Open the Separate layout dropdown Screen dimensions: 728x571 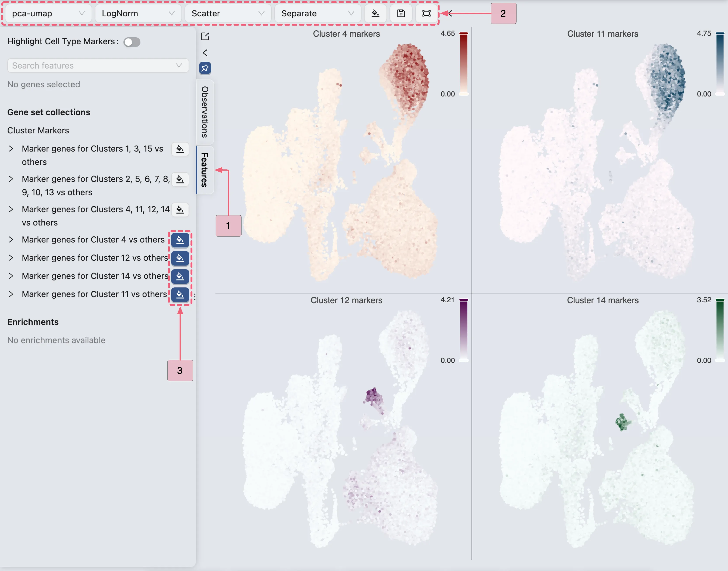coord(317,13)
